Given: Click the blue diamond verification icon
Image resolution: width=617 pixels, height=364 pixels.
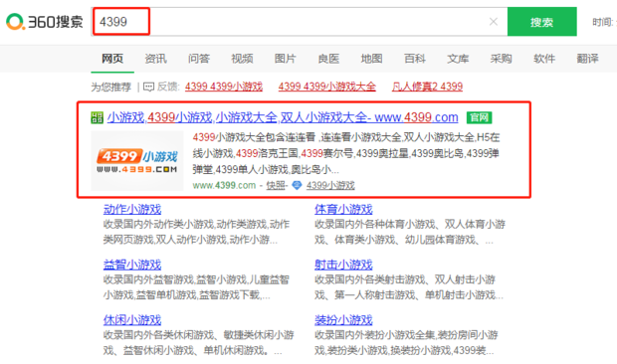Looking at the screenshot, I should pos(297,185).
